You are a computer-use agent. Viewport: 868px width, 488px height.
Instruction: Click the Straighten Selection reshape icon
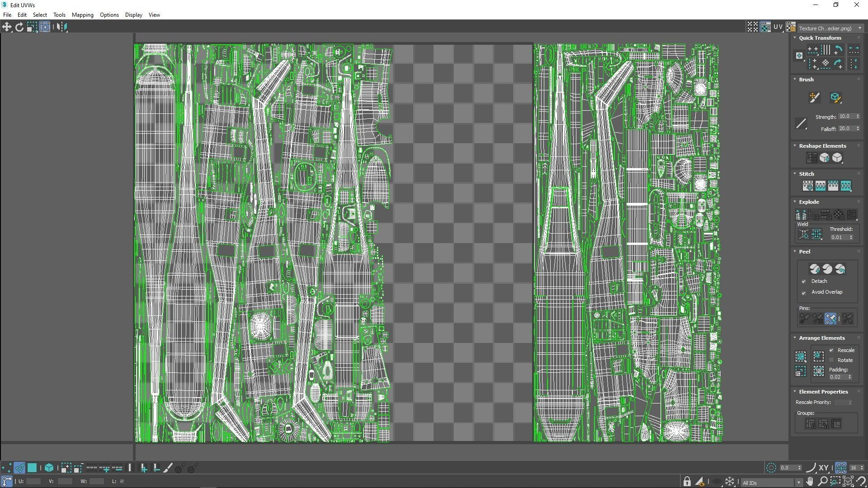811,158
